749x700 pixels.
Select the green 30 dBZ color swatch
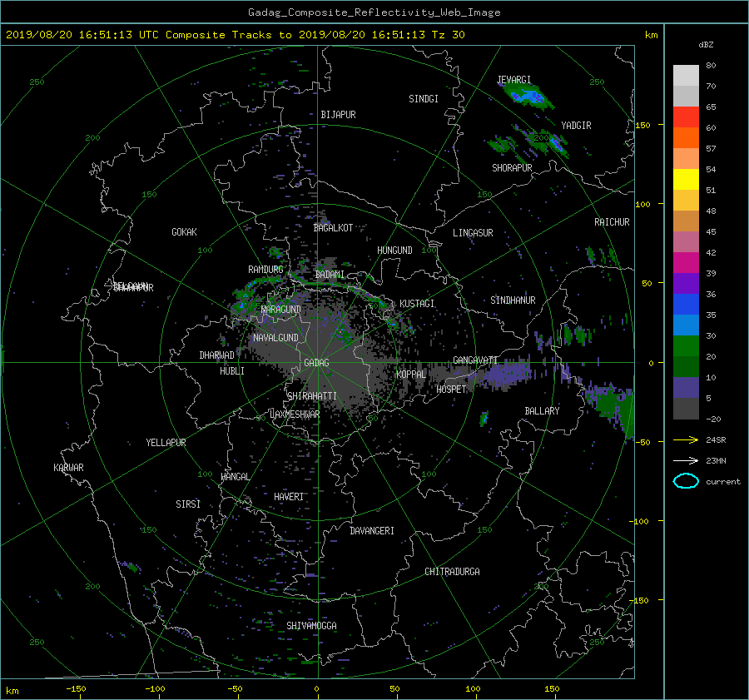(x=686, y=346)
